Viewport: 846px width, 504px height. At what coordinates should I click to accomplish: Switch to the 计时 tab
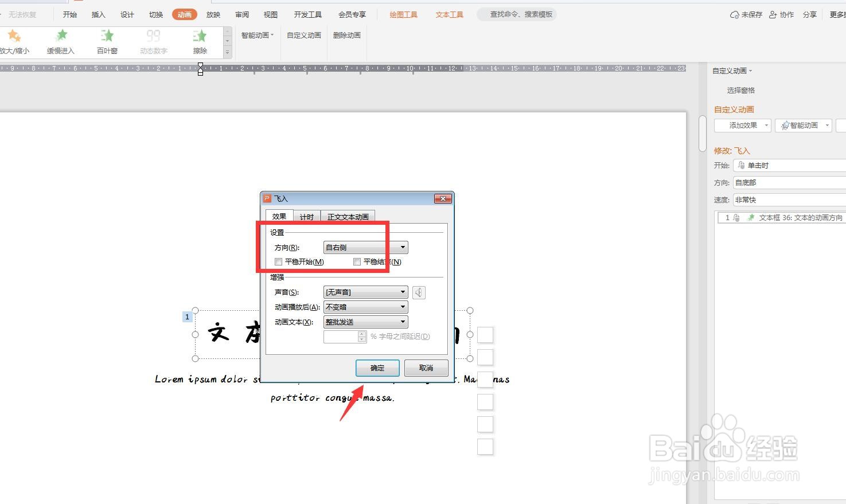pos(307,217)
